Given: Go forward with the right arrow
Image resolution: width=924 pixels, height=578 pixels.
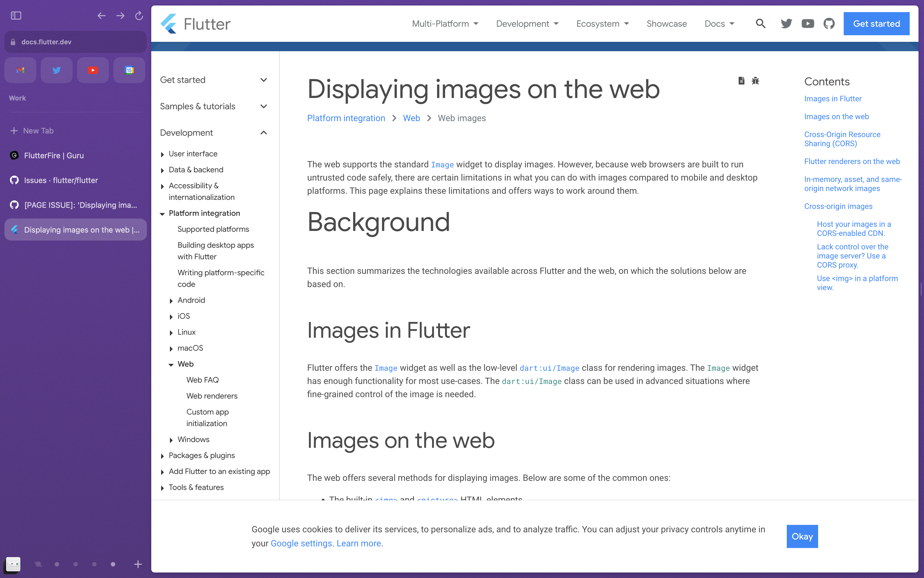Looking at the screenshot, I should pyautogui.click(x=120, y=16).
